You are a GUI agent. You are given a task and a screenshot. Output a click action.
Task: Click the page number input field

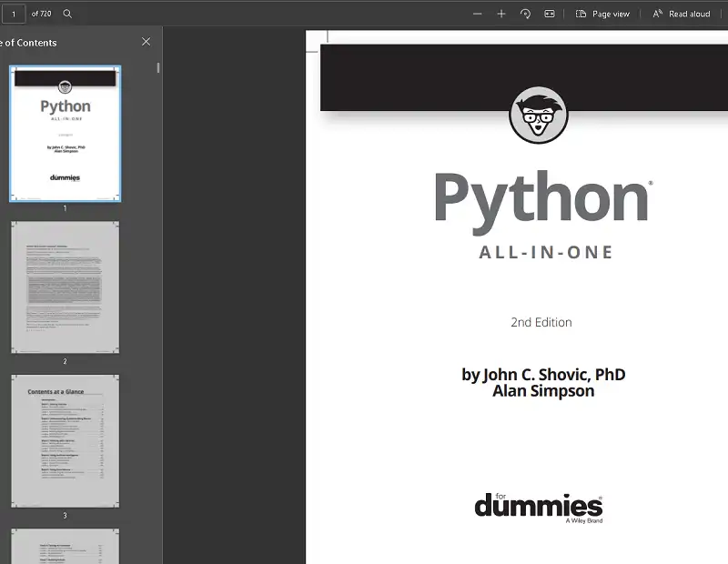click(x=14, y=14)
